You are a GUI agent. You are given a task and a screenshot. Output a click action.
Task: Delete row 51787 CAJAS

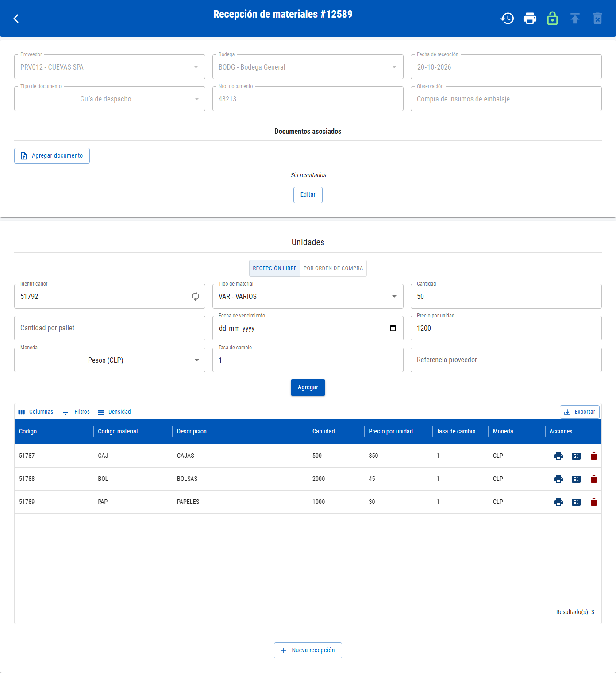tap(594, 456)
